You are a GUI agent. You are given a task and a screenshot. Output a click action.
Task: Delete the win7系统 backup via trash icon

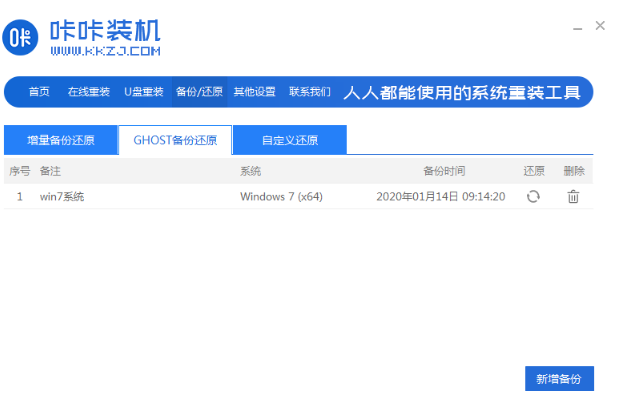point(573,197)
